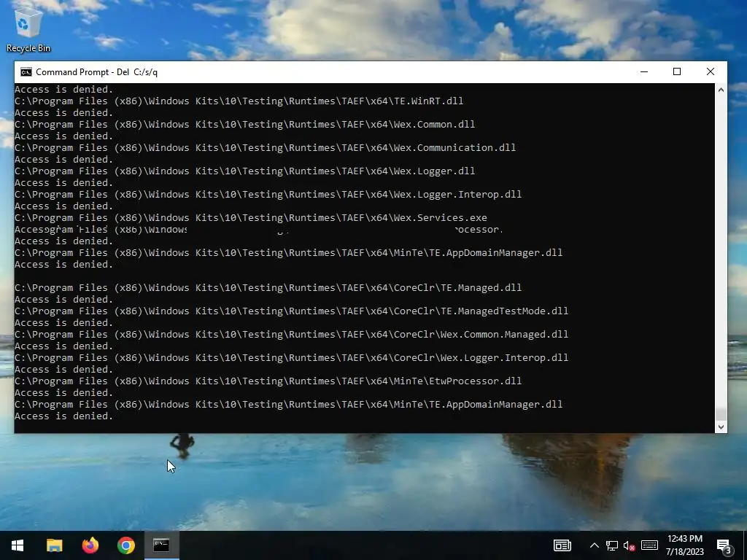
Task: Click the scrollbar up arrow in Command Prompt
Action: (721, 90)
